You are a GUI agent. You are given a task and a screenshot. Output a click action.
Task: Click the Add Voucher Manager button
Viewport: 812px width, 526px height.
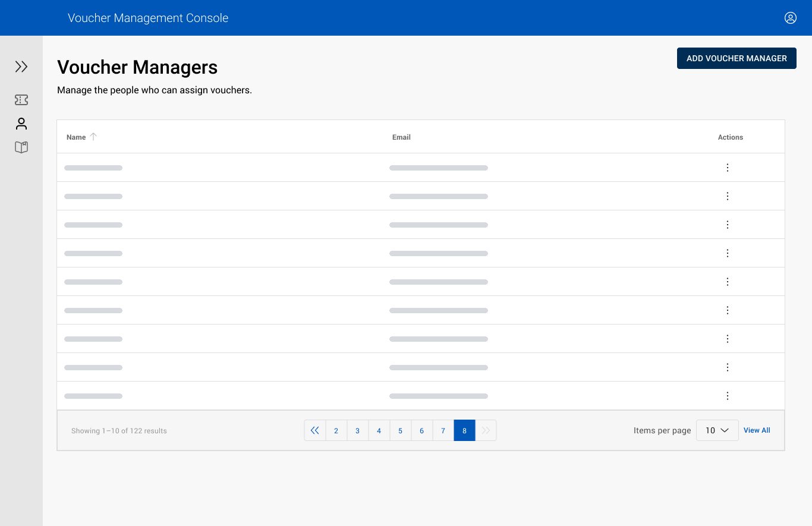pyautogui.click(x=737, y=58)
